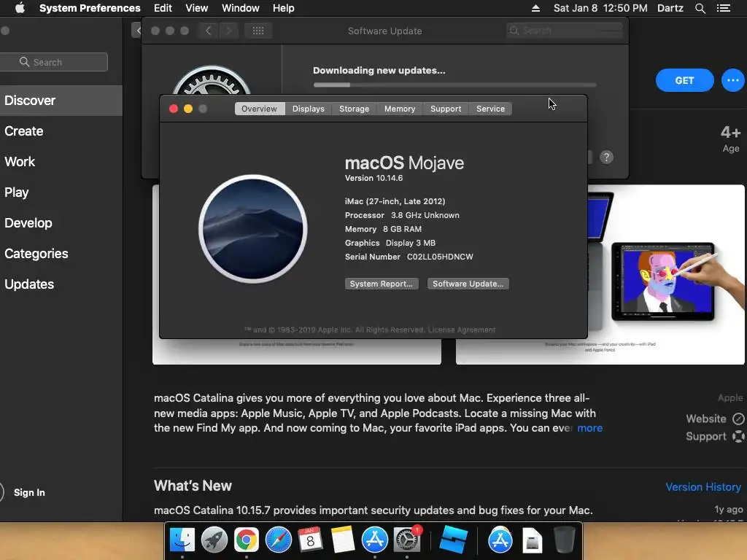Open Notes from the dock
Screen dimensions: 747x560
tap(342, 540)
